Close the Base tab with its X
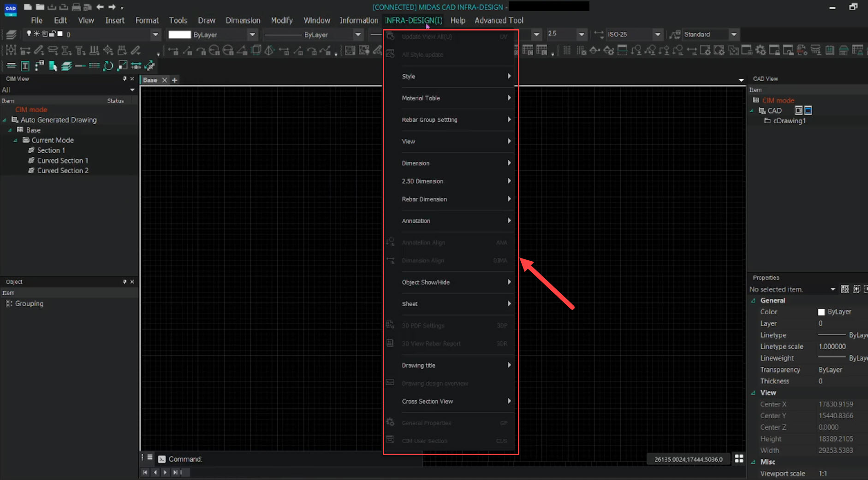 [x=165, y=80]
